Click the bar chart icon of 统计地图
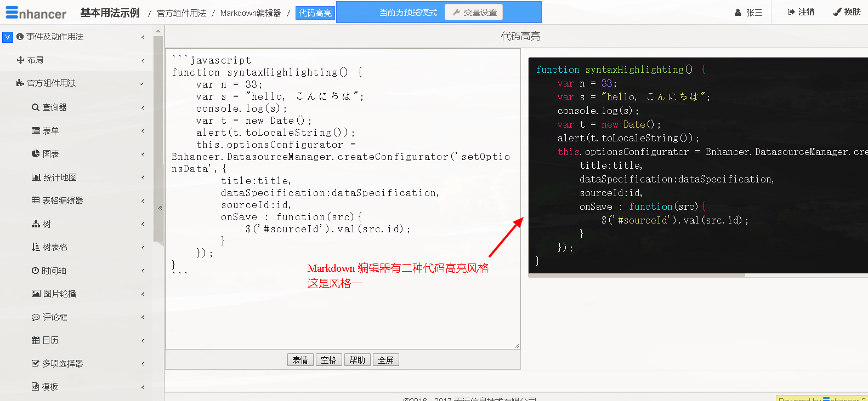Viewport: 868px width, 401px height. 36,177
